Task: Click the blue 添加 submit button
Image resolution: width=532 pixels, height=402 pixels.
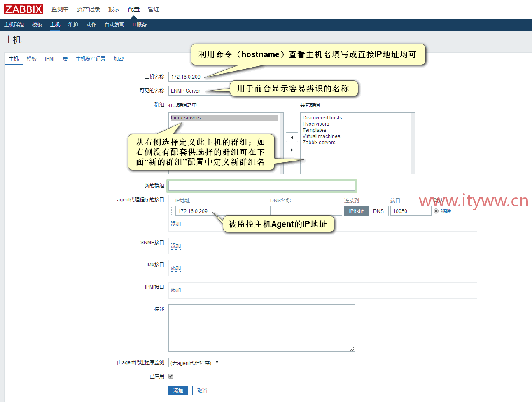Action: (178, 390)
